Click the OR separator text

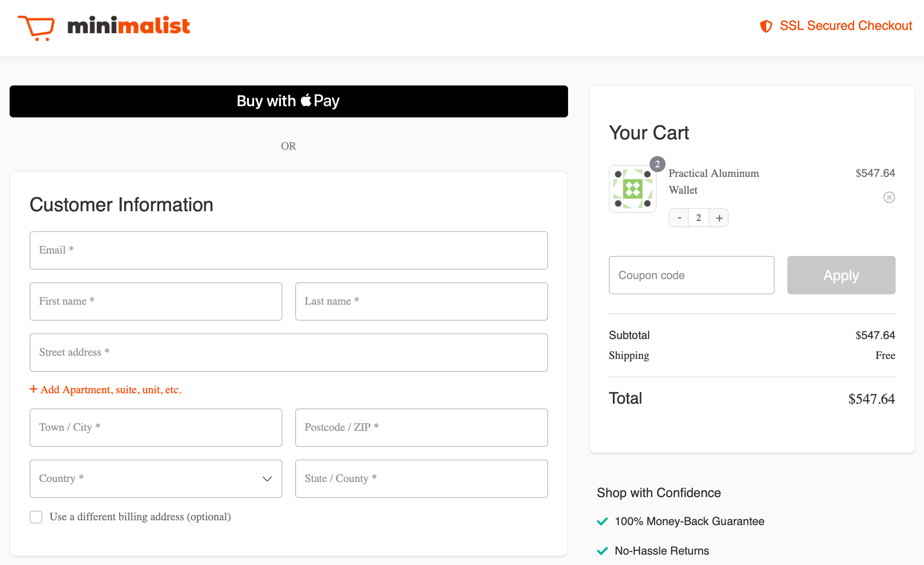[x=288, y=146]
